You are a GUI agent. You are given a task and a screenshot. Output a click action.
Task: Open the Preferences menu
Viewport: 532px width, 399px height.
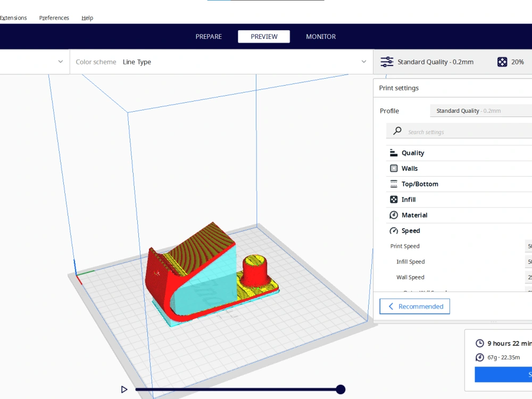click(54, 18)
